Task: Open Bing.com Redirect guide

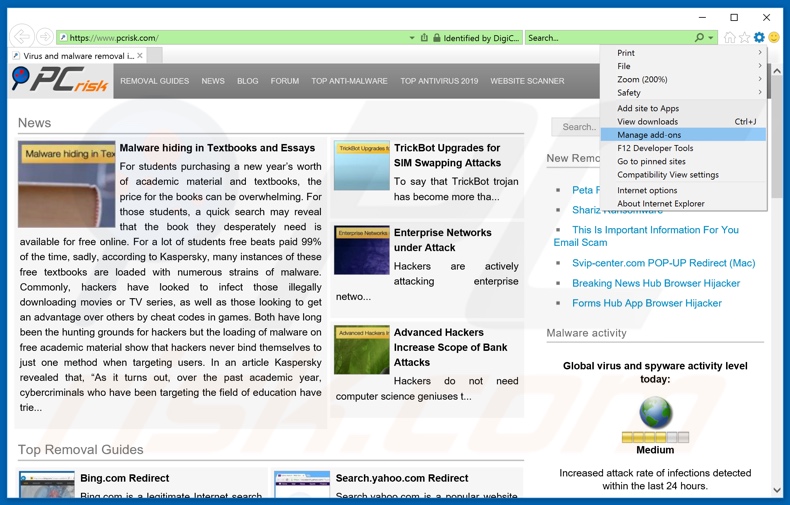Action: 124,478
